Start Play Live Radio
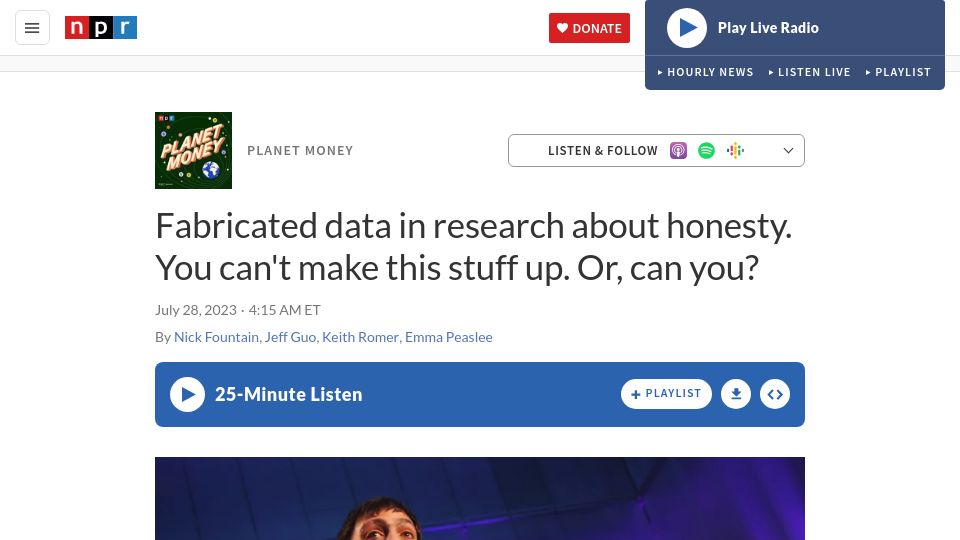This screenshot has height=540, width=960. point(687,28)
